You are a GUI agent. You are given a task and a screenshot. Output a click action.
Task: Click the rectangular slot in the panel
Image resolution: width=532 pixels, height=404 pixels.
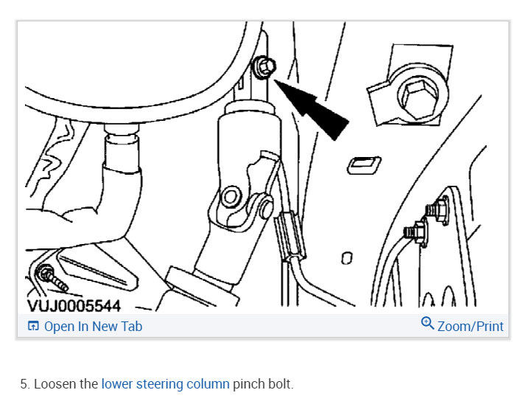[364, 165]
